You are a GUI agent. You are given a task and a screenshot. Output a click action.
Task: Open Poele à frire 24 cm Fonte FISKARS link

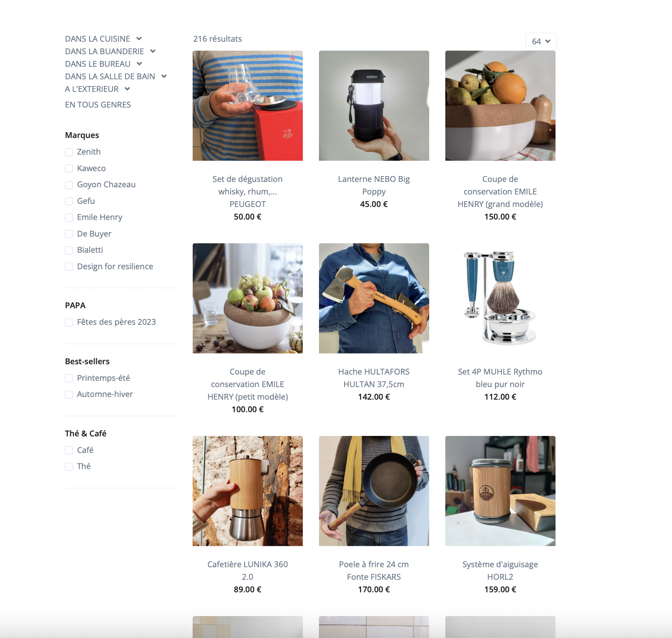coord(374,570)
